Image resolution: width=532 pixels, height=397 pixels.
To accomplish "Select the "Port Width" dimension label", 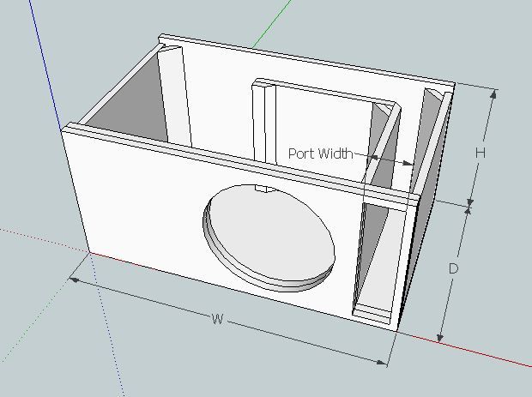I will [321, 153].
